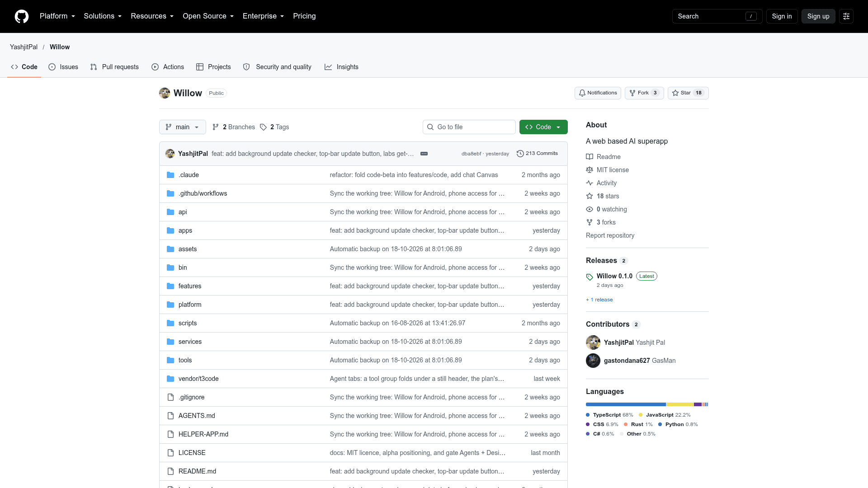Viewport: 868px width, 488px height.
Task: Expand the main branch dropdown
Action: tap(183, 127)
